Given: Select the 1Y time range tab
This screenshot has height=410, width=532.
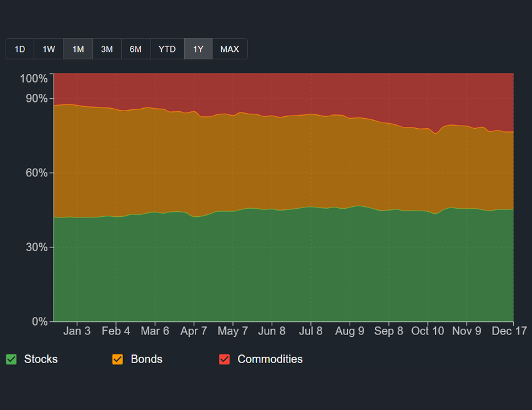Looking at the screenshot, I should tap(198, 49).
